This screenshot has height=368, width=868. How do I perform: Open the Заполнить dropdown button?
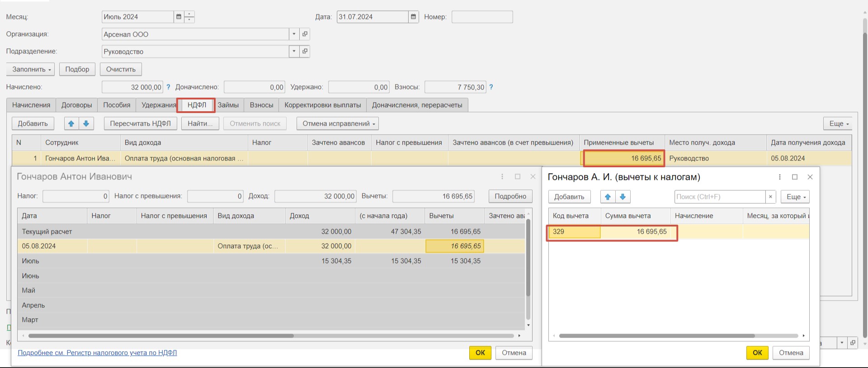coord(30,69)
